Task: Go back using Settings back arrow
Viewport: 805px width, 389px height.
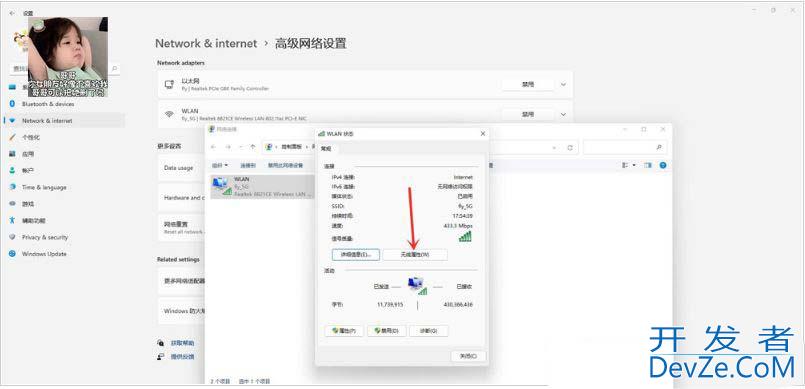Action: tap(12, 13)
